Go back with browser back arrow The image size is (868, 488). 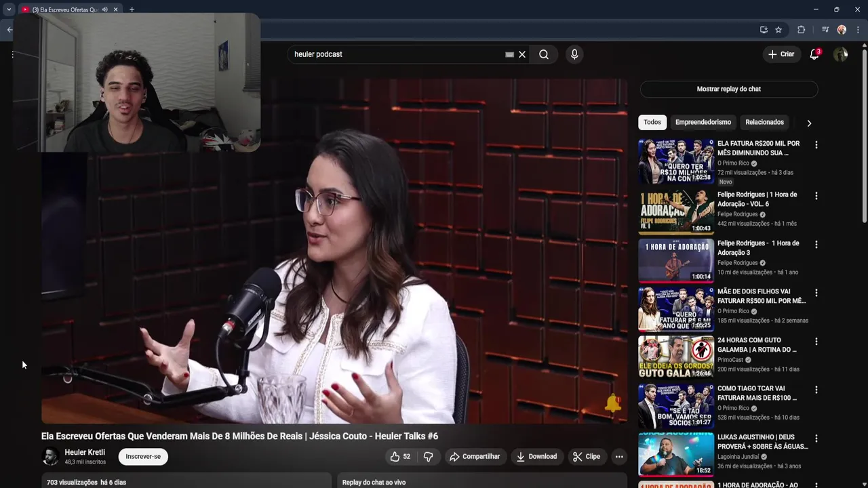click(x=9, y=30)
